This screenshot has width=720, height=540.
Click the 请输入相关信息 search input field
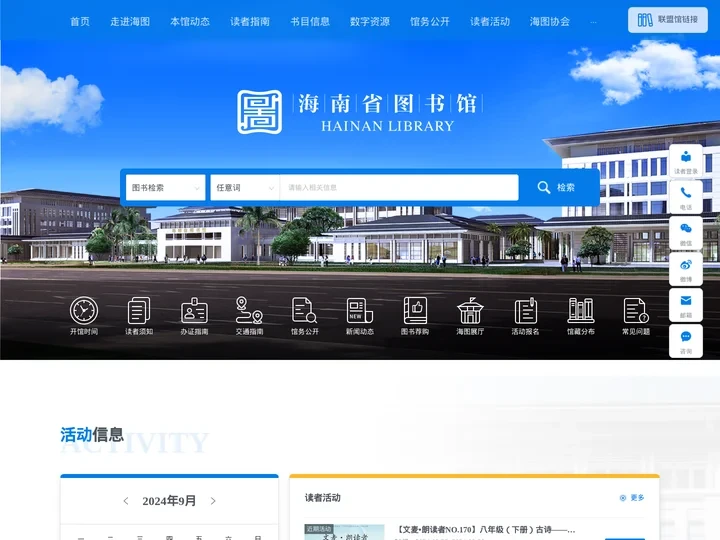pyautogui.click(x=399, y=187)
